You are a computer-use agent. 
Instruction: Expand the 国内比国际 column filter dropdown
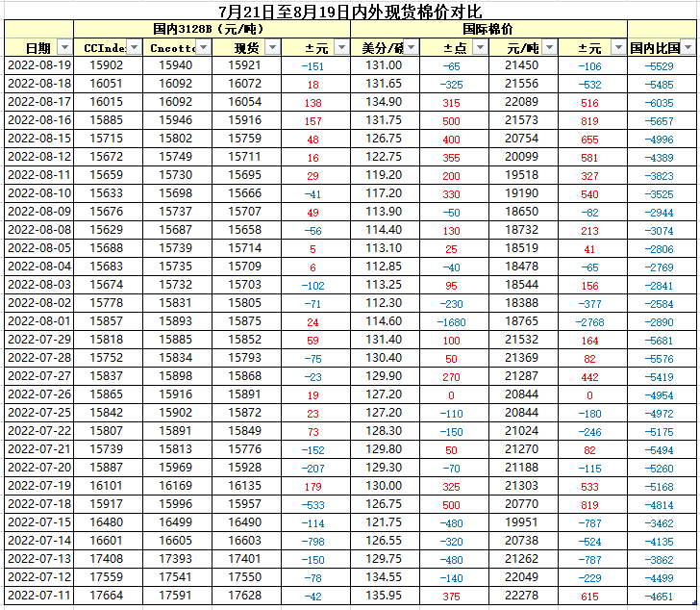tap(687, 47)
